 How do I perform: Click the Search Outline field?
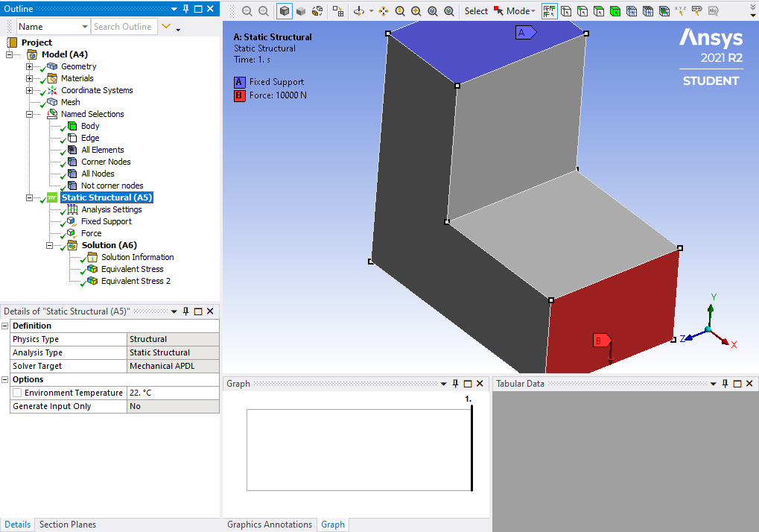click(124, 27)
